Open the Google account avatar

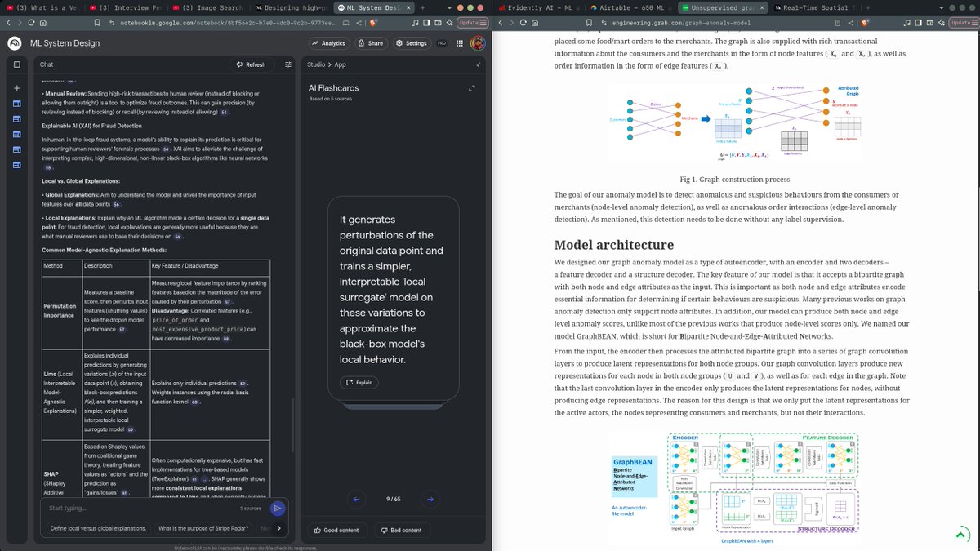point(478,43)
